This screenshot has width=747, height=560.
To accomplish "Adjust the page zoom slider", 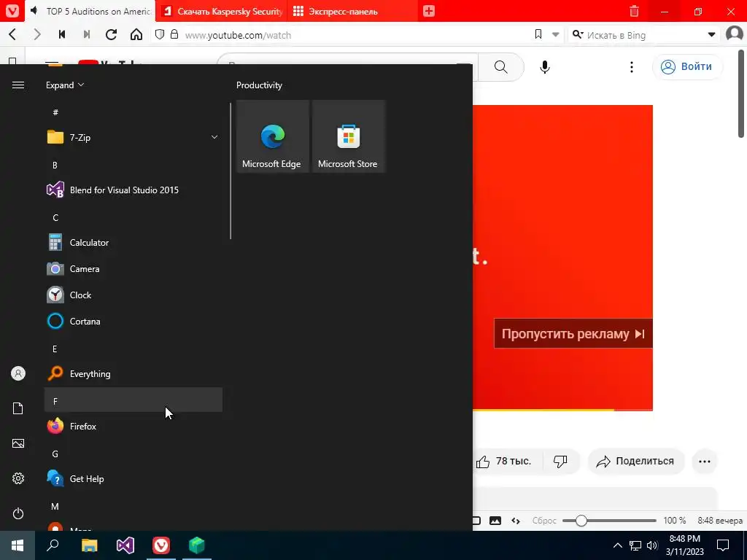I will (609, 521).
